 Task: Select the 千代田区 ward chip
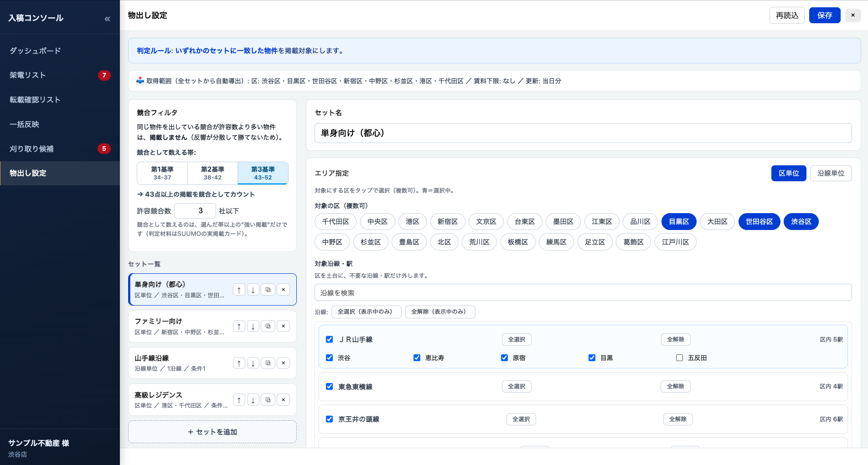point(336,222)
